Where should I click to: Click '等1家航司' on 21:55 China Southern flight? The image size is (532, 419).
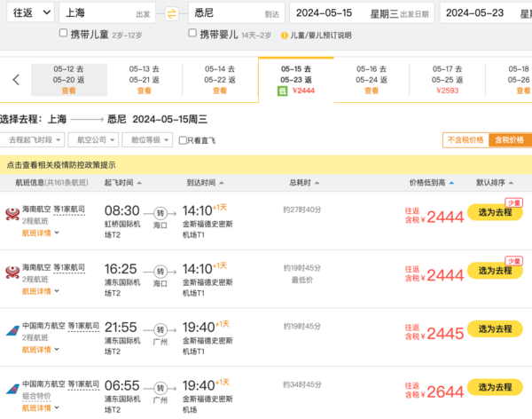pos(83,326)
